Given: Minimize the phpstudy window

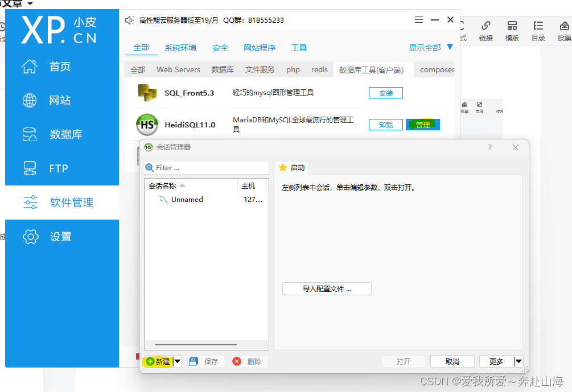Looking at the screenshot, I should [x=434, y=20].
